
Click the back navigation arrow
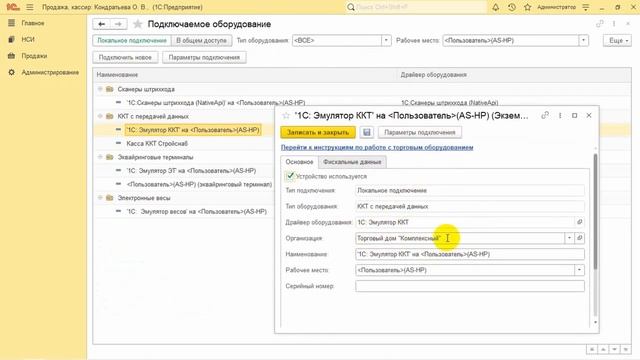coord(102,24)
